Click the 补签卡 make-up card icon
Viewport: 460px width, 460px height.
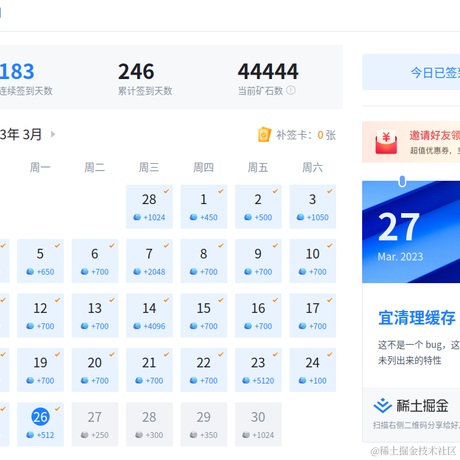click(x=264, y=135)
